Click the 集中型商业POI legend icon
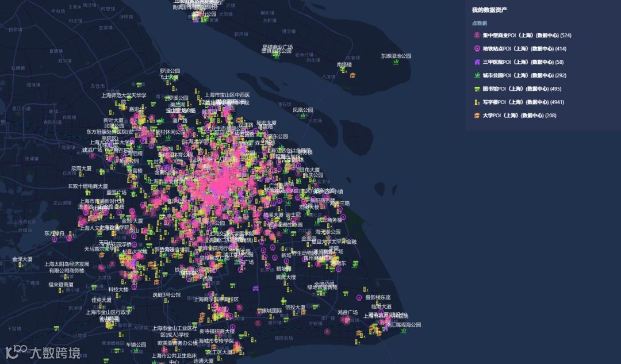Viewport: 621px width, 364px height. point(477,35)
